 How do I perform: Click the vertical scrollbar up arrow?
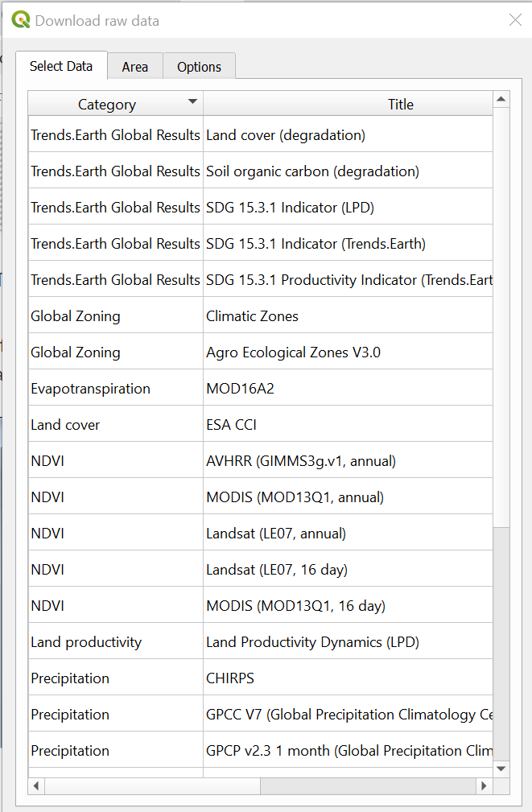(x=501, y=99)
